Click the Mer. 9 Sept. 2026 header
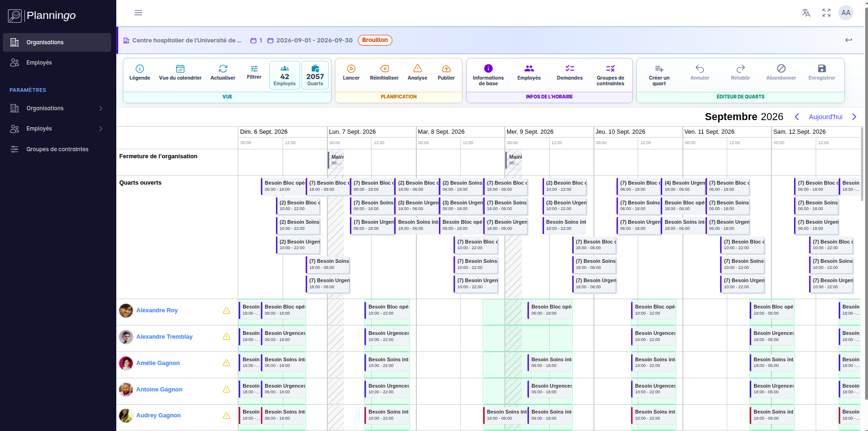This screenshot has height=431, width=868. click(x=530, y=132)
